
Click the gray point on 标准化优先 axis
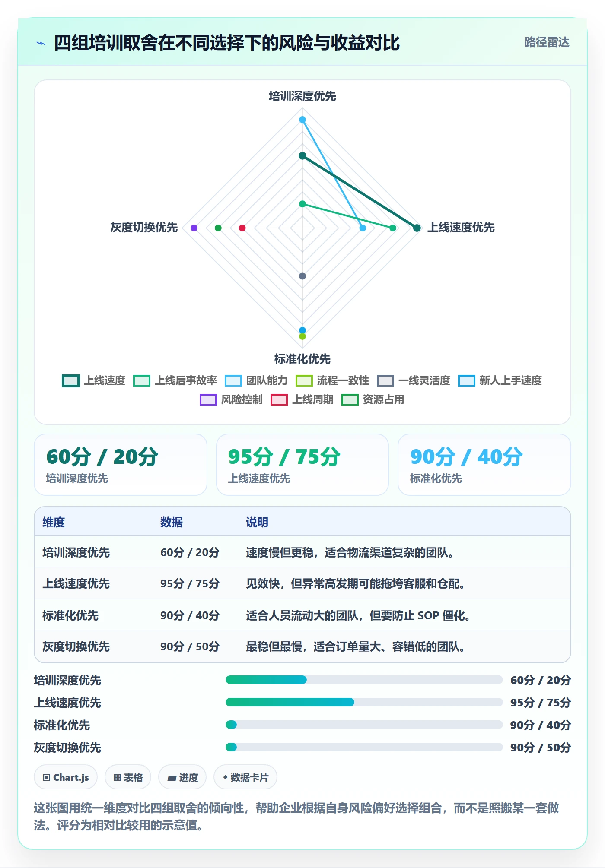coord(302,276)
